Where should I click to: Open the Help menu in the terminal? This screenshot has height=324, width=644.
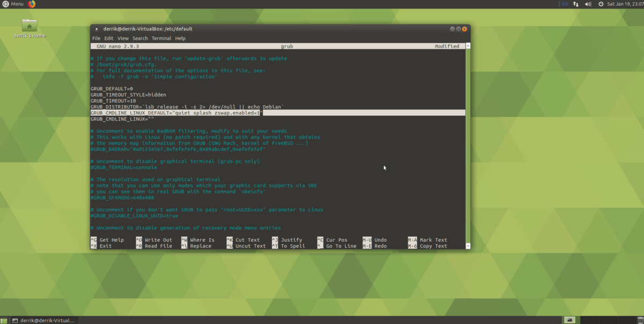[x=180, y=38]
